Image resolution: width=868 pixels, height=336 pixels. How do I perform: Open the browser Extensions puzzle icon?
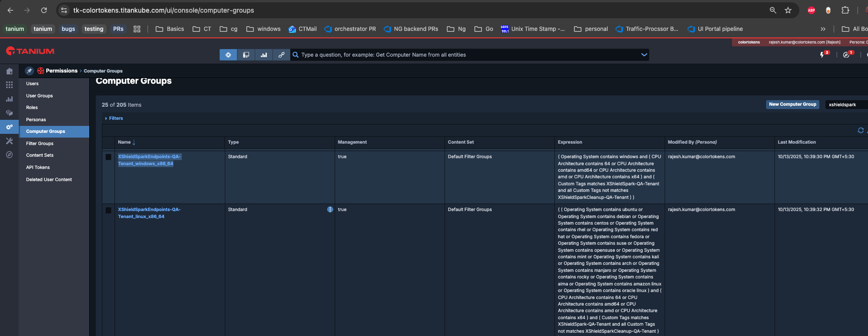(x=845, y=10)
